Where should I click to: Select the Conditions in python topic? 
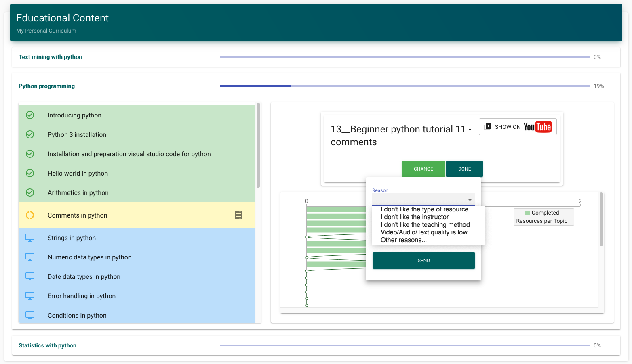(x=137, y=314)
